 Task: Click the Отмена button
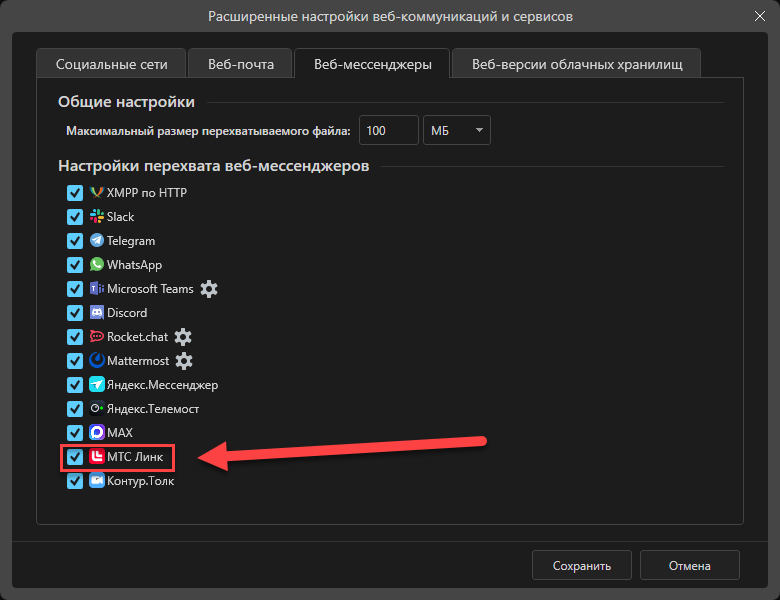click(689, 565)
